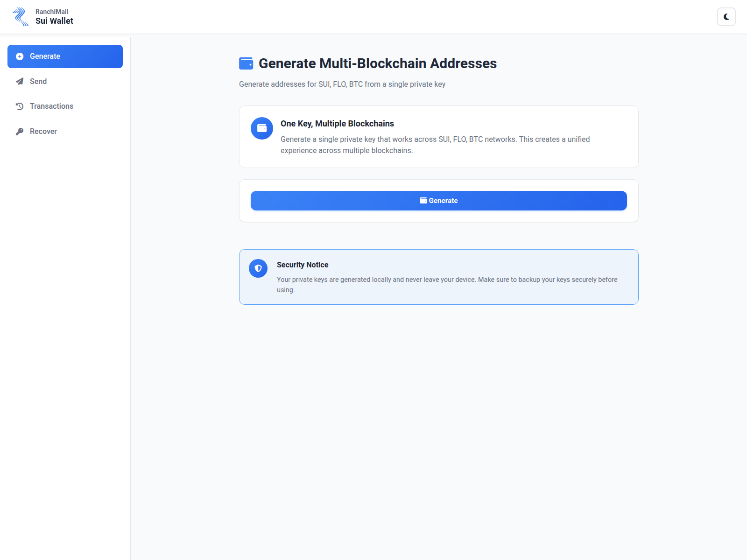This screenshot has width=747, height=560.
Task: Click the RanchiMall Sui Wallet logo
Action: pyautogui.click(x=21, y=17)
